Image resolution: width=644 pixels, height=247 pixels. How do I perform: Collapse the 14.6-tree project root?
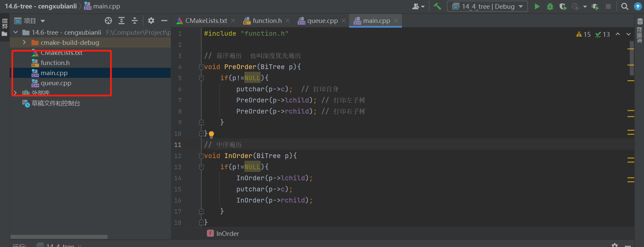tap(15, 32)
